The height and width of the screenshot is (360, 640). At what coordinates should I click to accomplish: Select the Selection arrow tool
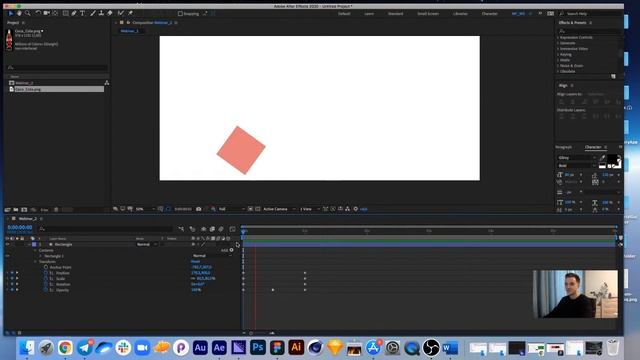11,13
